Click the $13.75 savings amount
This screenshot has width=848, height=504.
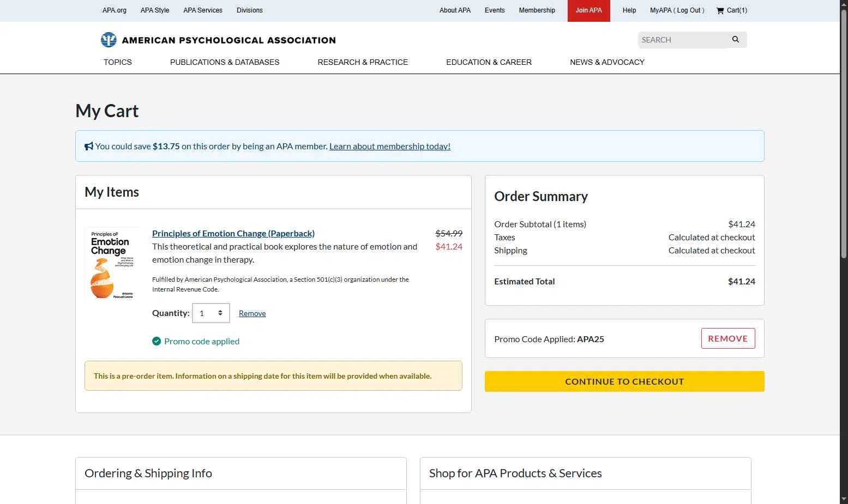pyautogui.click(x=166, y=146)
